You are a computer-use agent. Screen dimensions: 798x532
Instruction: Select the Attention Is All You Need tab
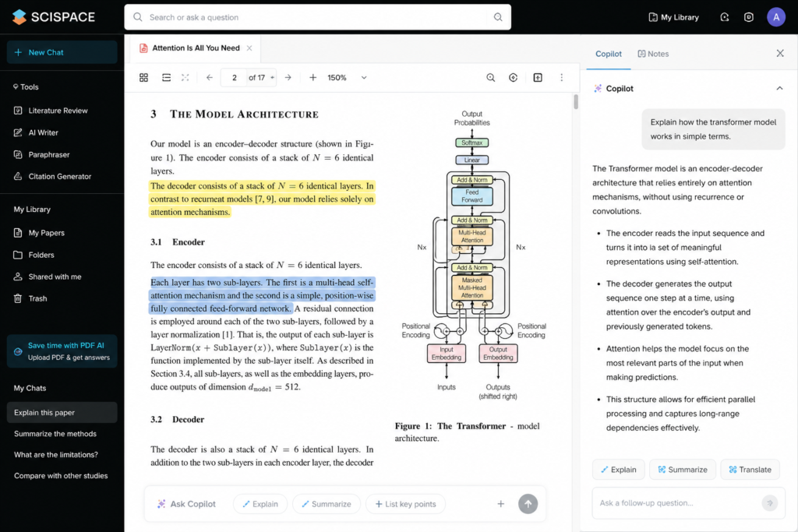point(196,48)
